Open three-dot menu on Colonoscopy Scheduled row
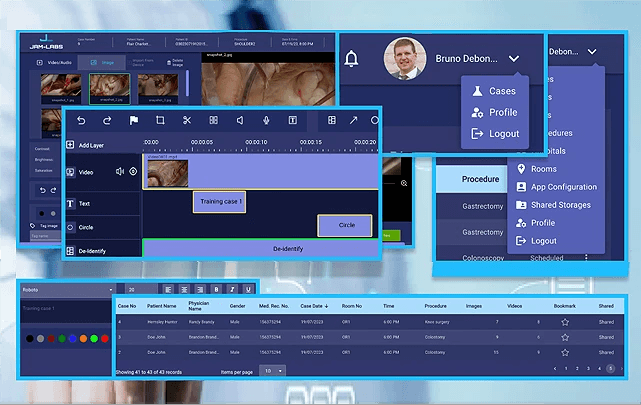The image size is (641, 405). [x=586, y=257]
